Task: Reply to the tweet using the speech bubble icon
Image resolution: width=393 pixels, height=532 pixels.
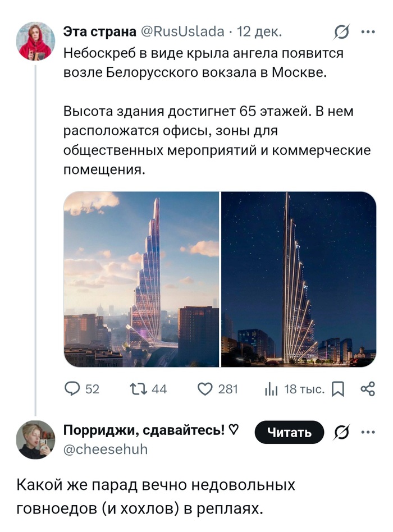Action: pos(71,388)
